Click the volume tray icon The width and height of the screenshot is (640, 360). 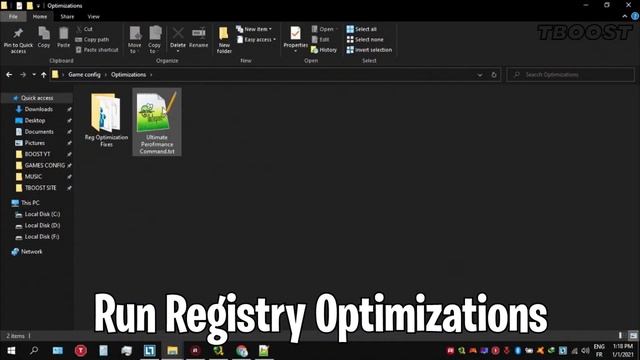[585, 351]
